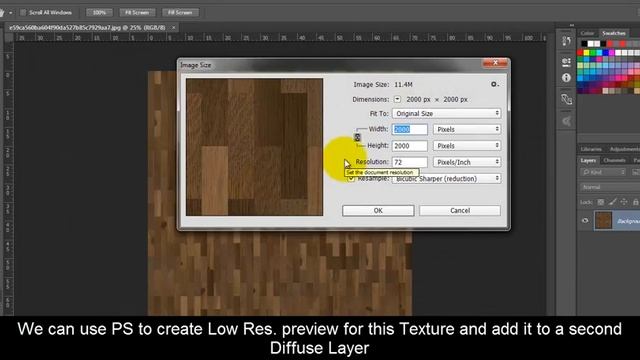Click the lock all padlock icon
Screen dimensions: 640x360
tap(636, 202)
